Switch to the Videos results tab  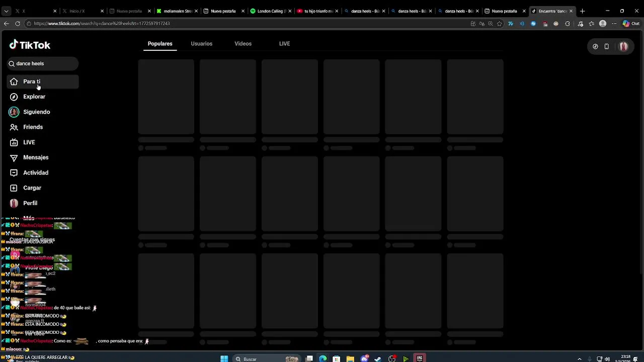point(243,44)
